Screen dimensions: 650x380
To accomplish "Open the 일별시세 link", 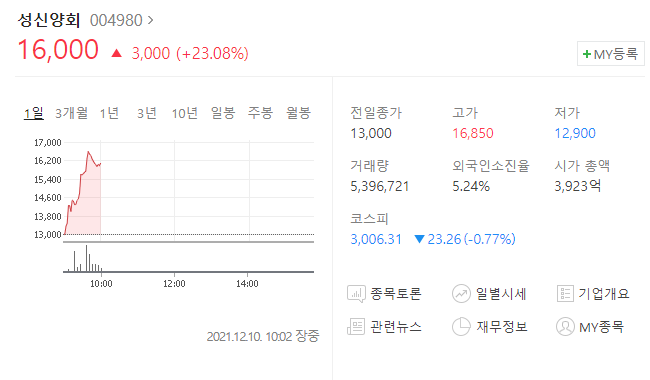I will pos(501,294).
